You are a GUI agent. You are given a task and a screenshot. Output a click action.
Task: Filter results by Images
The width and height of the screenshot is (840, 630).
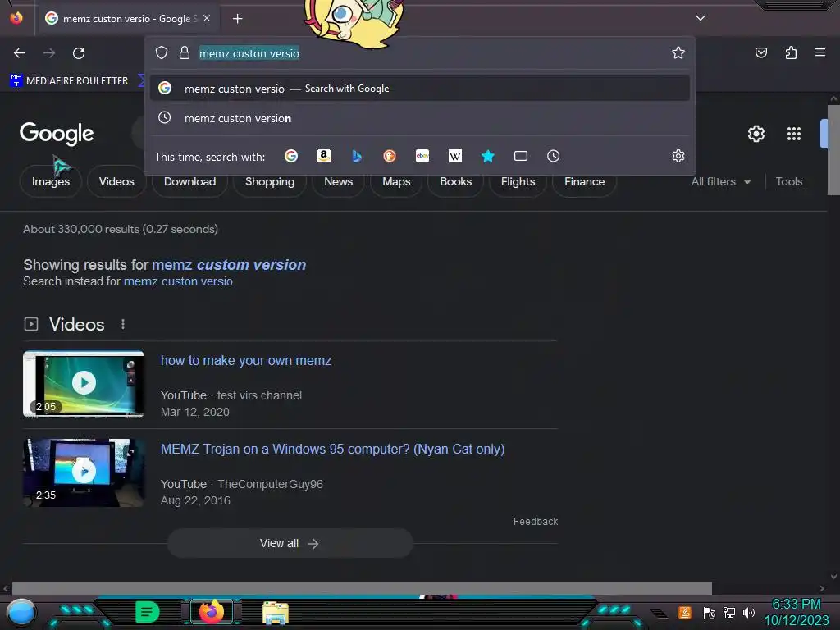coord(51,181)
